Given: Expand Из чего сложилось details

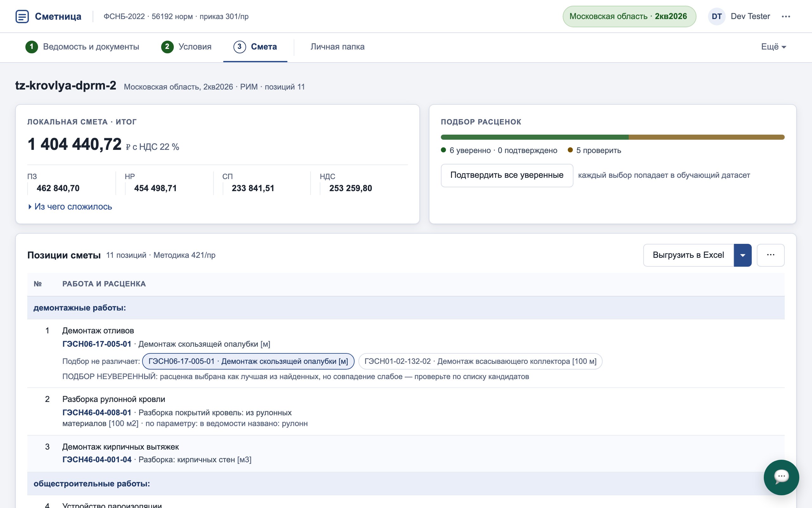Looking at the screenshot, I should (x=70, y=207).
